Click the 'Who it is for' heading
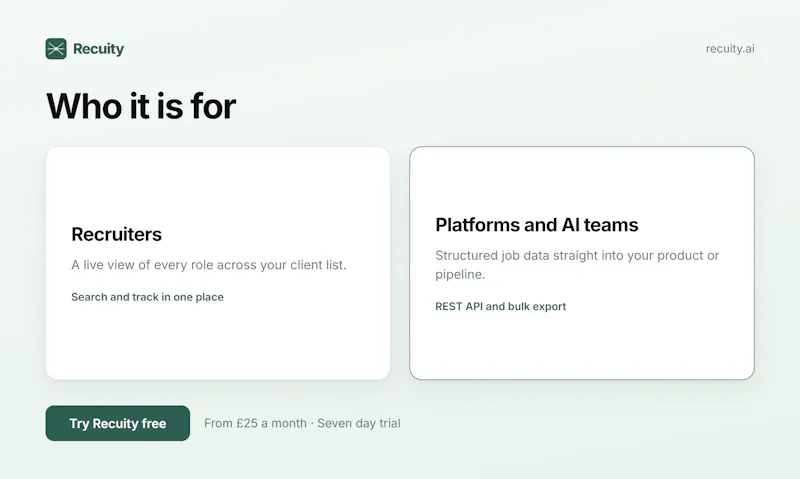800x479 pixels. coord(141,106)
